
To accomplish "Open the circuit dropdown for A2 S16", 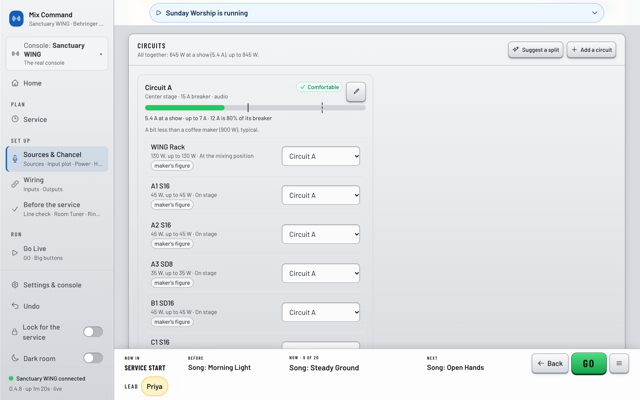I will pos(321,234).
